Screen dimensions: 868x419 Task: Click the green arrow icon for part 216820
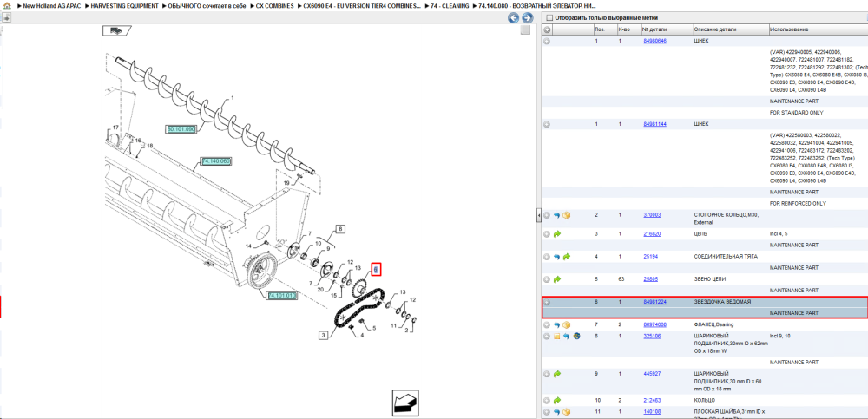point(557,234)
